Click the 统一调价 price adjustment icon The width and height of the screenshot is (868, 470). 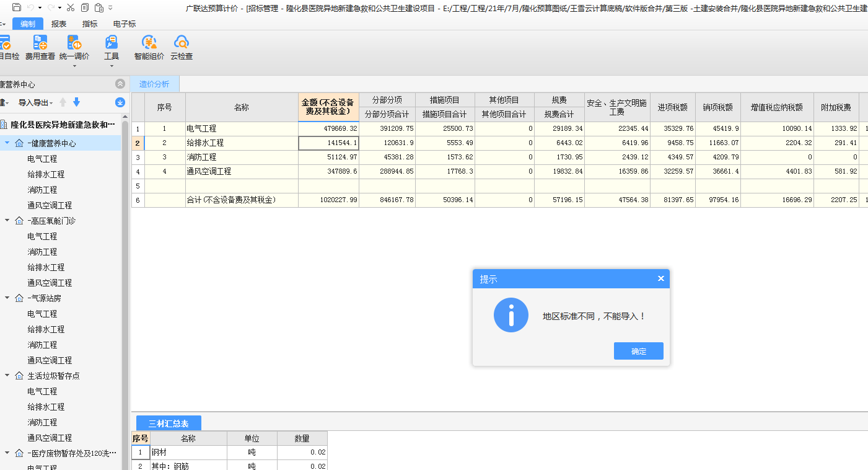click(74, 42)
